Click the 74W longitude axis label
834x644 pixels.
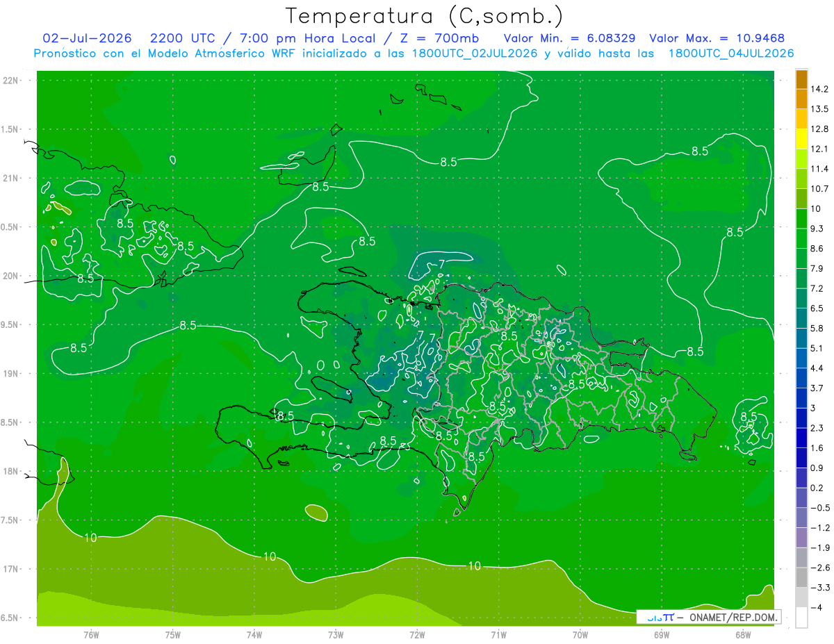tap(254, 634)
